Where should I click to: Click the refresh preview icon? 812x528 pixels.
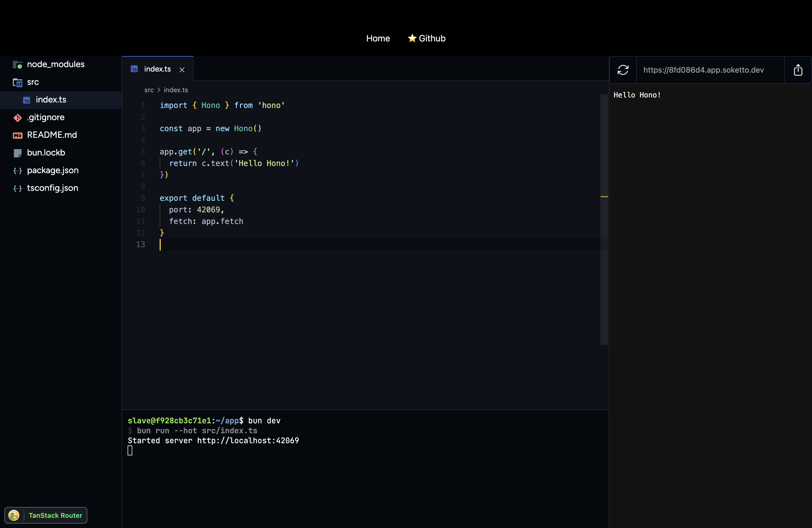[x=623, y=70]
